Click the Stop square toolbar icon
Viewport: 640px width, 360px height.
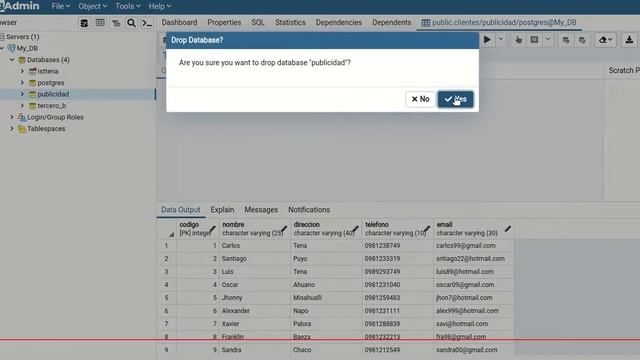pos(534,40)
